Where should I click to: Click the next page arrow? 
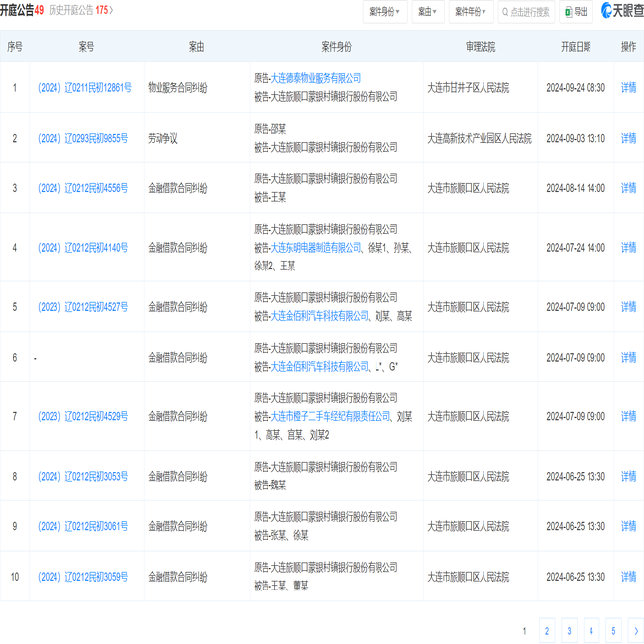tap(636, 631)
